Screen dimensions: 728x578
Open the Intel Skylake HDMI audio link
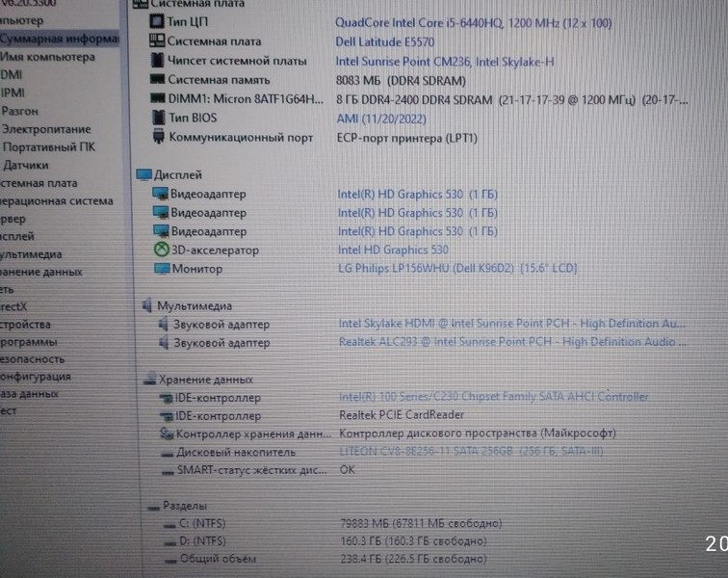point(511,324)
